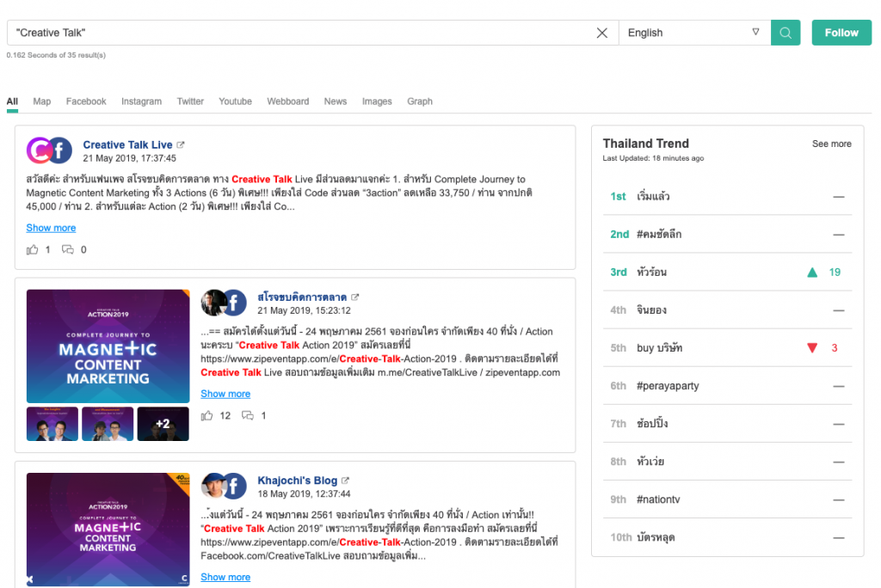
Task: Select 5th trend buy บริษัท
Action: pos(728,348)
